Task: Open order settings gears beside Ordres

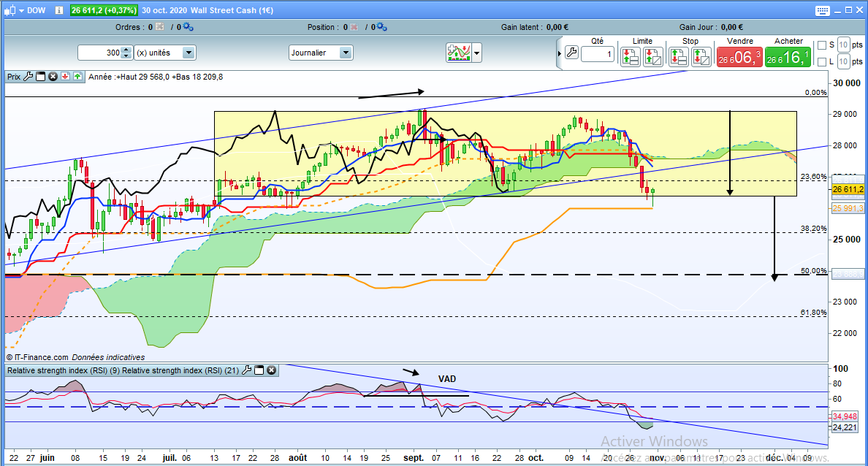Action: tap(188, 26)
